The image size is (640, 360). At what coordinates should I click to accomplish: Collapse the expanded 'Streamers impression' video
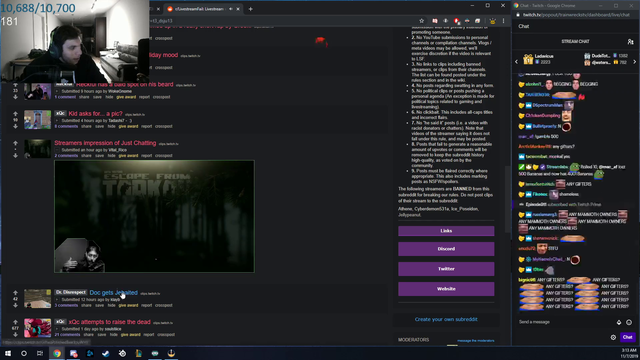point(57,150)
